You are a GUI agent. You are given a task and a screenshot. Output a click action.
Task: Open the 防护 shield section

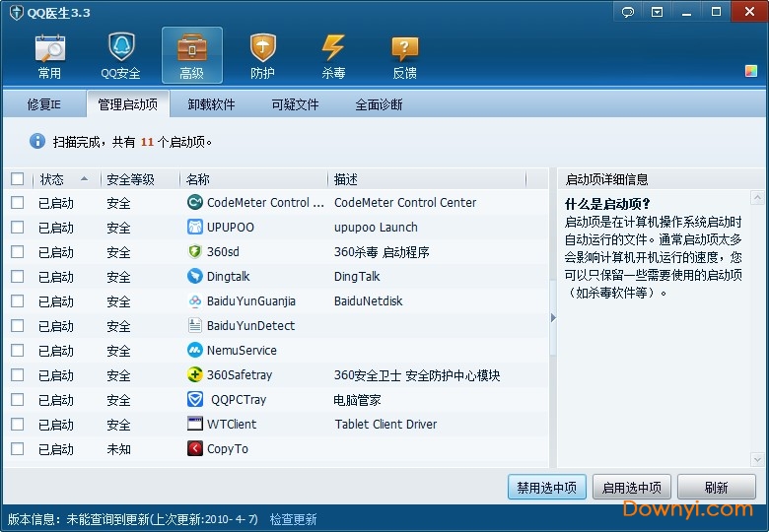[x=263, y=56]
